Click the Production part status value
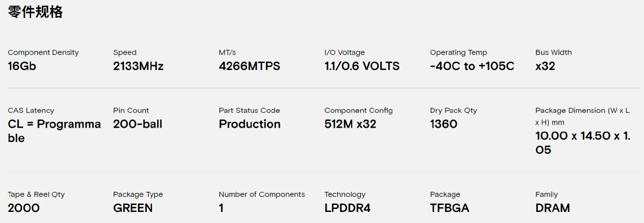The image size is (644, 223). point(250,124)
